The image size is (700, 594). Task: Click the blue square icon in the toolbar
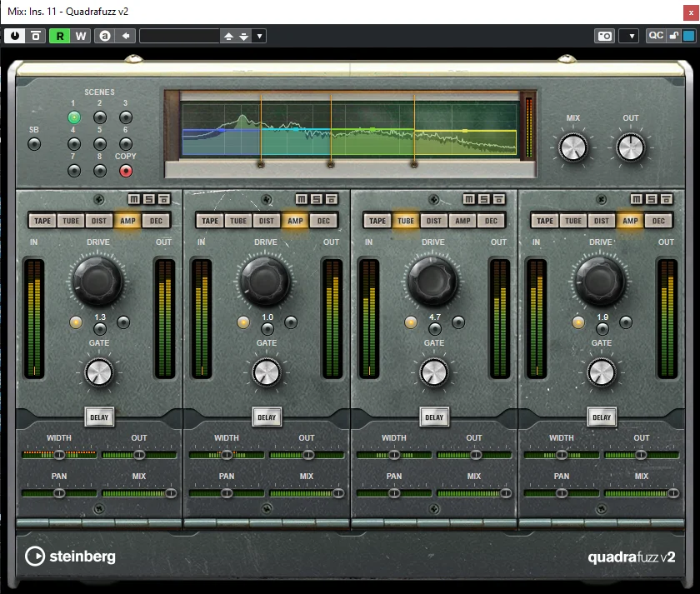[689, 36]
